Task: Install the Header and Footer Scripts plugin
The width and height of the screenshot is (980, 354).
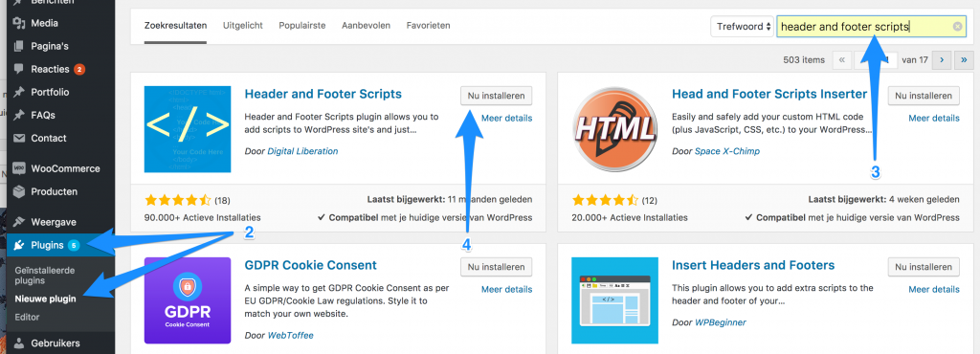Action: 497,96
